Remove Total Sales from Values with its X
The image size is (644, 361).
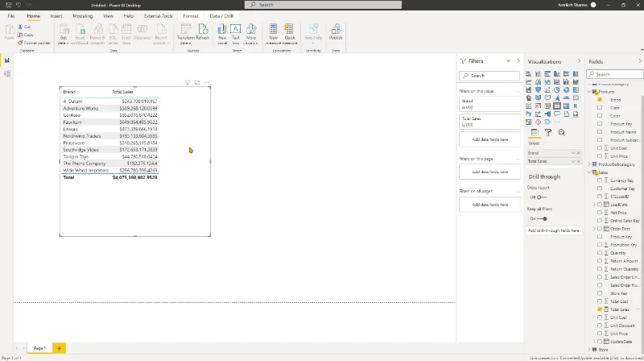coord(579,161)
